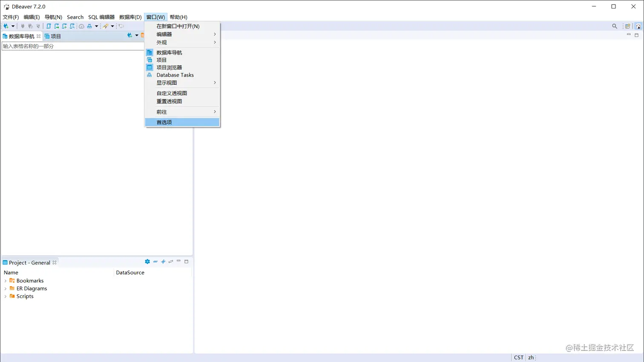Click the Disconnect crossed-plug icon
This screenshot has width=644, height=362.
(x=38, y=26)
